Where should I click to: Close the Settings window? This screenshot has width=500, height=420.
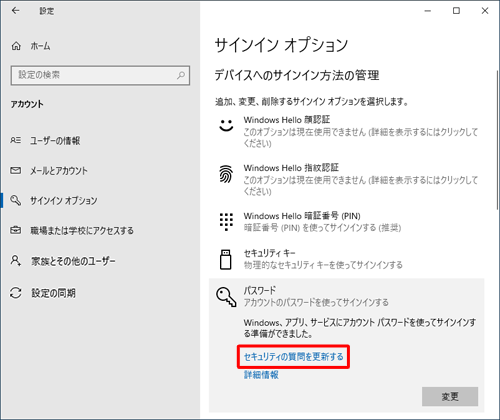pos(485,11)
